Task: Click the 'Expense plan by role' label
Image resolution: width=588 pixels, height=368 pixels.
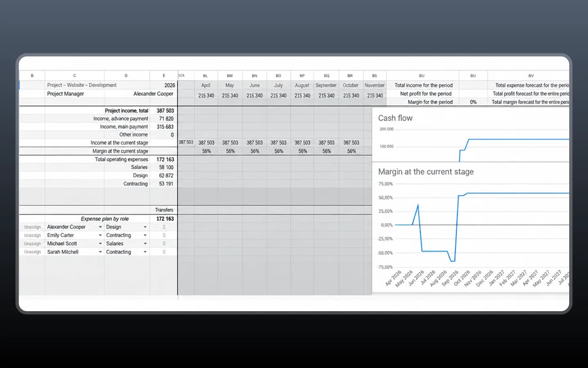Action: click(x=105, y=219)
